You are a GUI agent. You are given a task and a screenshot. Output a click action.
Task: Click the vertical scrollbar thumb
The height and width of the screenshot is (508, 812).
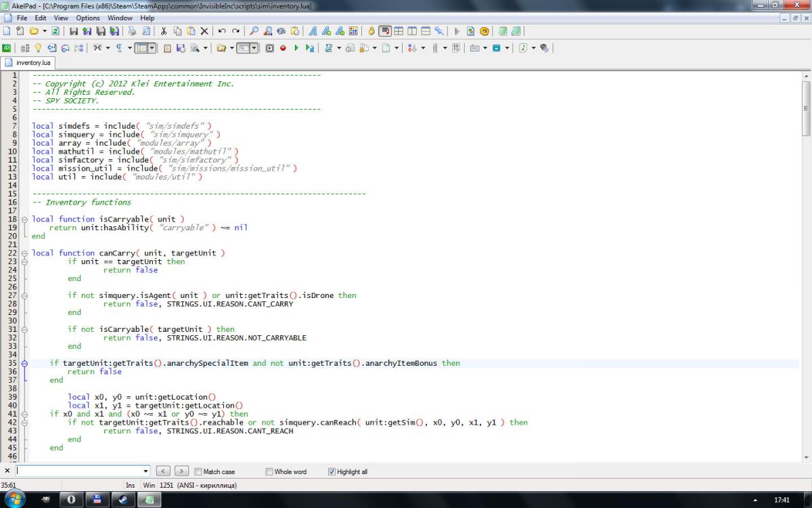[x=806, y=107]
